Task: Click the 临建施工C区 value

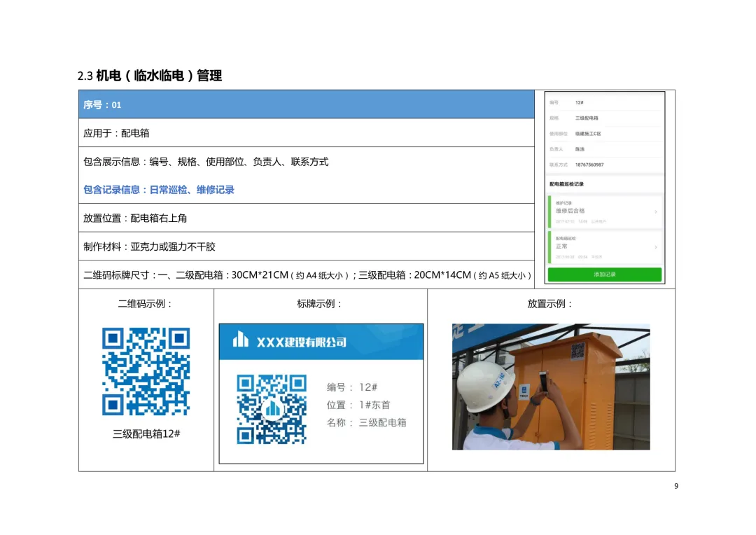Action: tap(588, 134)
